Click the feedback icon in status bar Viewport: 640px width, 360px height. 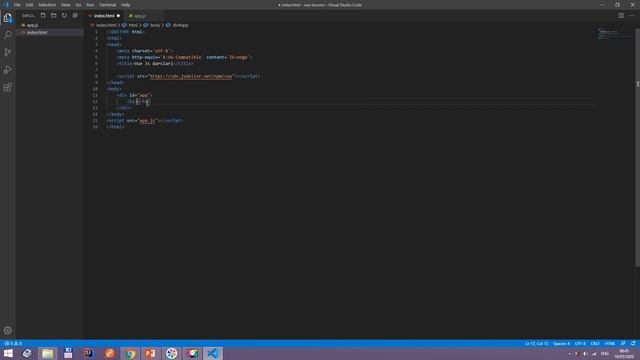[x=623, y=344]
